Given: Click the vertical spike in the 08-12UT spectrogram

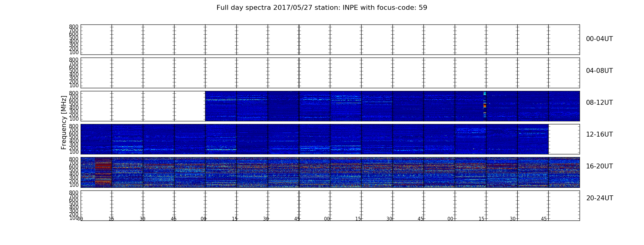Looking at the screenshot, I should click(485, 106).
